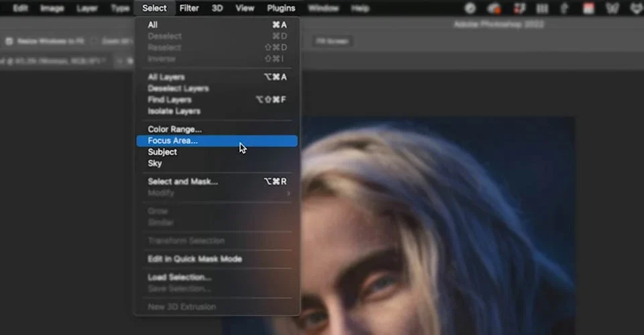Screen dimensions: 644x335
Task: Choose Sky from the Select menu
Action: (x=217, y=163)
